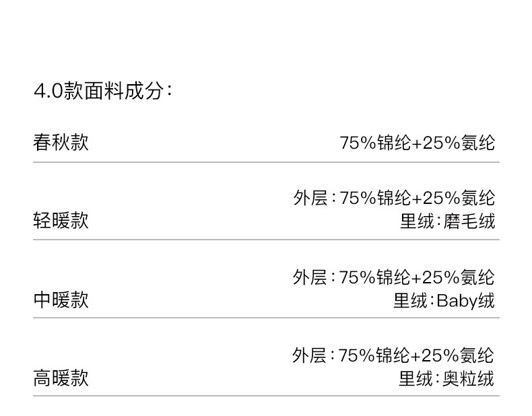Click 75%锦纶+25%氨纶 in the 中暖款 row
This screenshot has height=416, width=532.
(417, 277)
